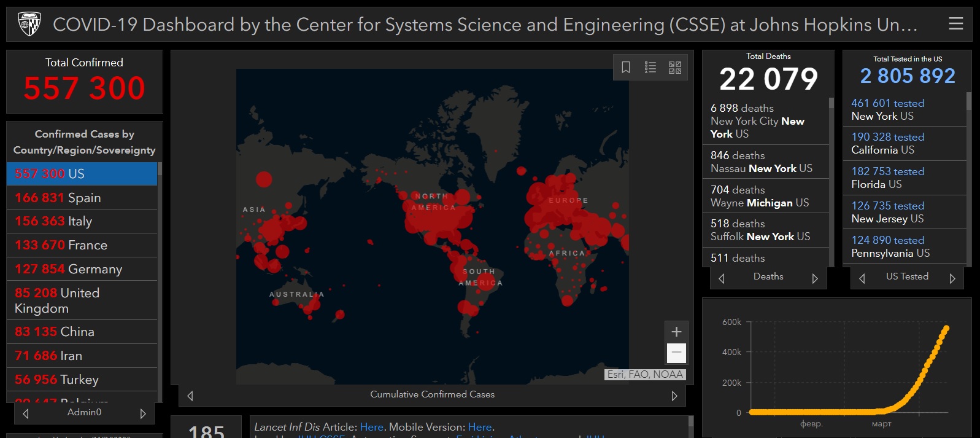The image size is (980, 438).
Task: Zoom out on map with minus button
Action: click(x=676, y=353)
